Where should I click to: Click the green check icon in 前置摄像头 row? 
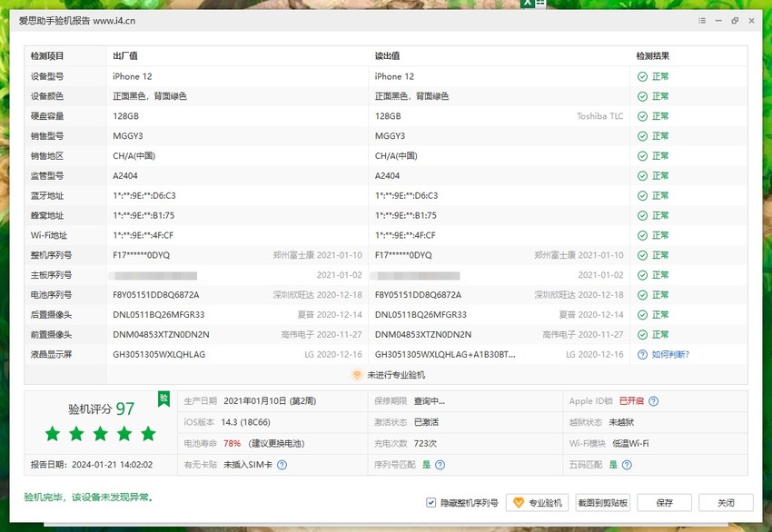[642, 335]
